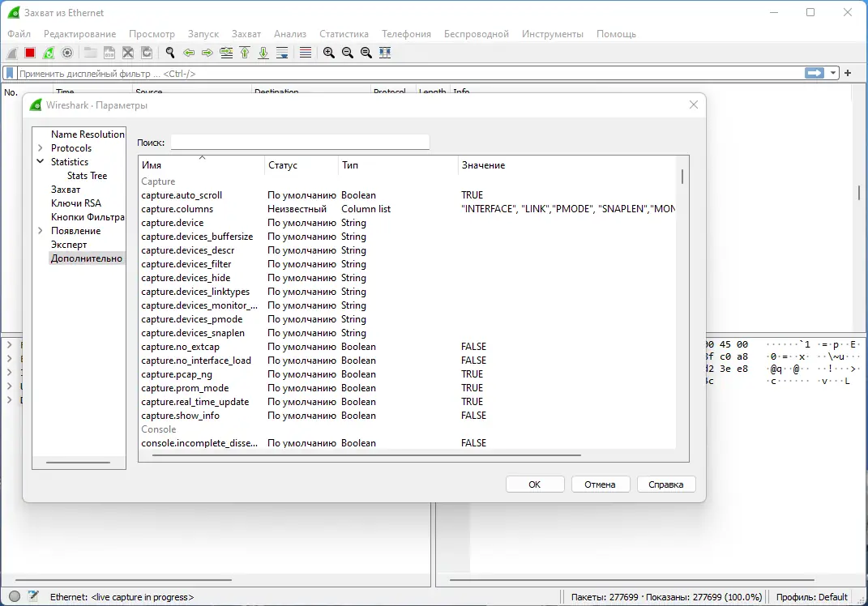Open the Файл menu
868x606 pixels.
tap(19, 34)
